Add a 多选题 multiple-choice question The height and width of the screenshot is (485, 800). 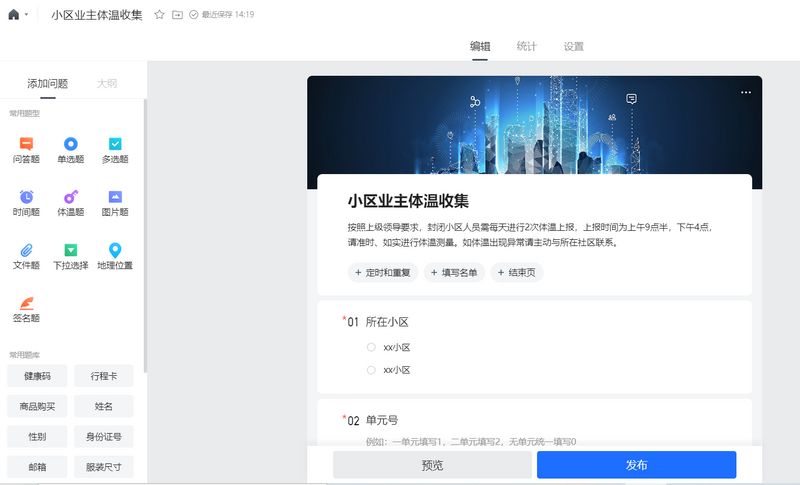(114, 150)
